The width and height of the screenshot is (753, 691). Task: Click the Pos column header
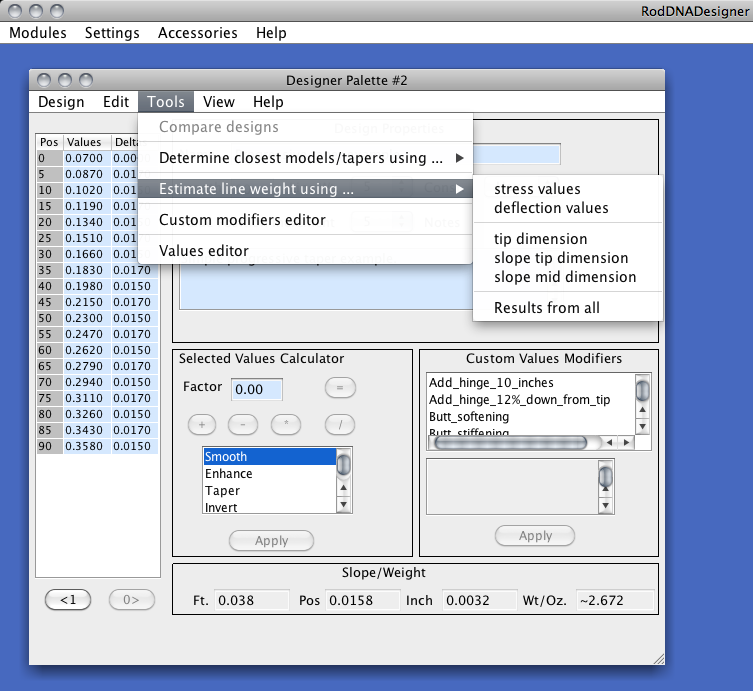click(49, 142)
